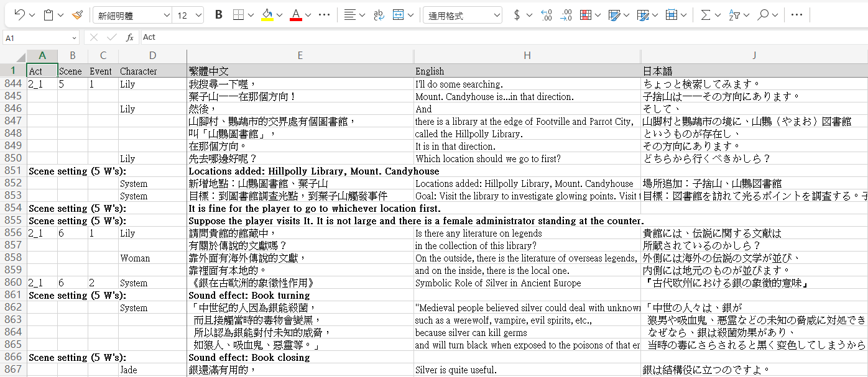Expand the Sort and Filter dropdown arrow
Screen dimensions: 868x377
[x=747, y=15]
